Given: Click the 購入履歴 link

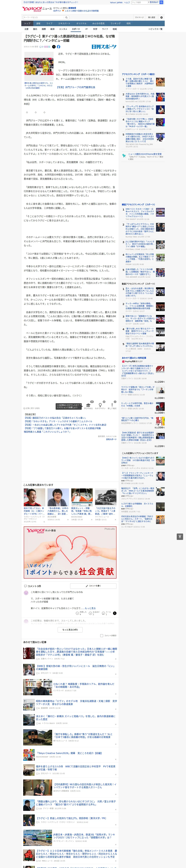Looking at the screenshot, I should coord(152,18).
